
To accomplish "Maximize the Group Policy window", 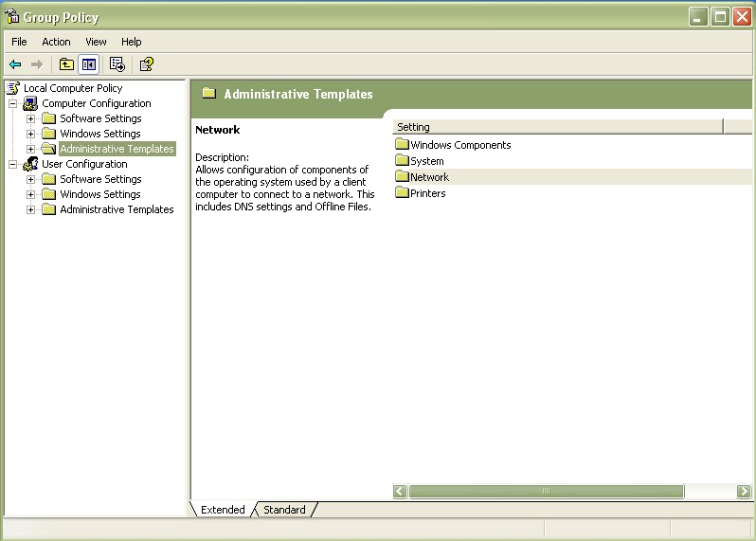I will pos(720,17).
